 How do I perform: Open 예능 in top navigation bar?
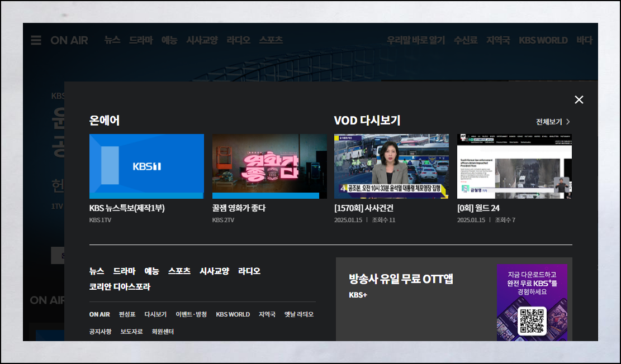(x=169, y=40)
